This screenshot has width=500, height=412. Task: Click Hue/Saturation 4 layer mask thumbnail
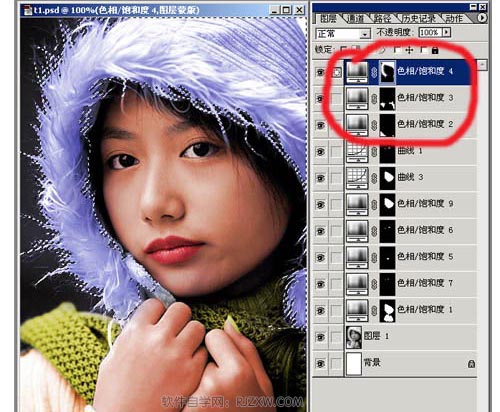[x=388, y=72]
